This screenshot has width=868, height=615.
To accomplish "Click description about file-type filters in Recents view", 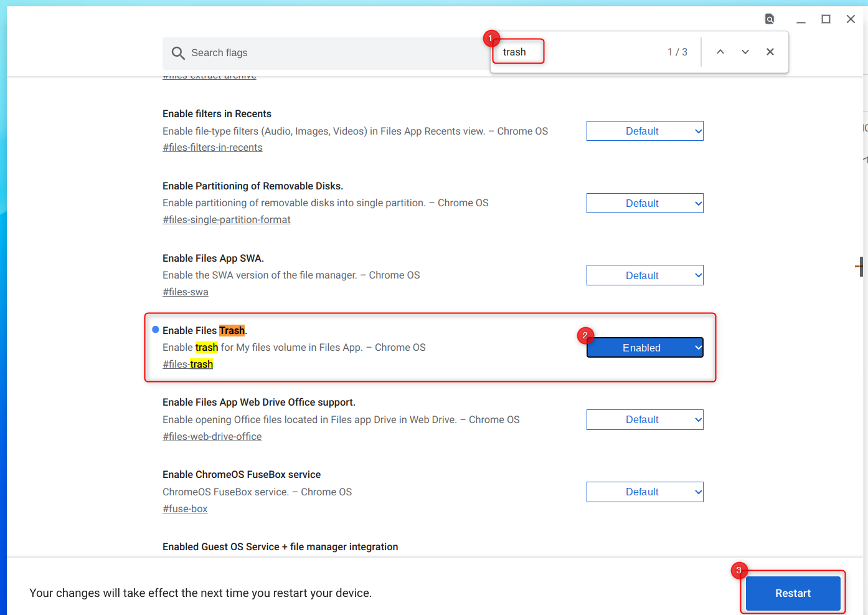I will (356, 131).
